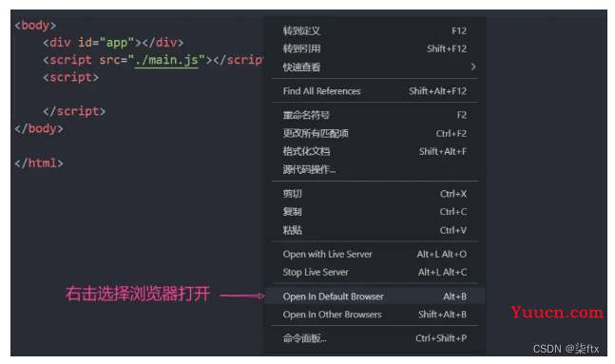The height and width of the screenshot is (364, 615).
Task: Click Stop Live Server
Action: pos(375,272)
